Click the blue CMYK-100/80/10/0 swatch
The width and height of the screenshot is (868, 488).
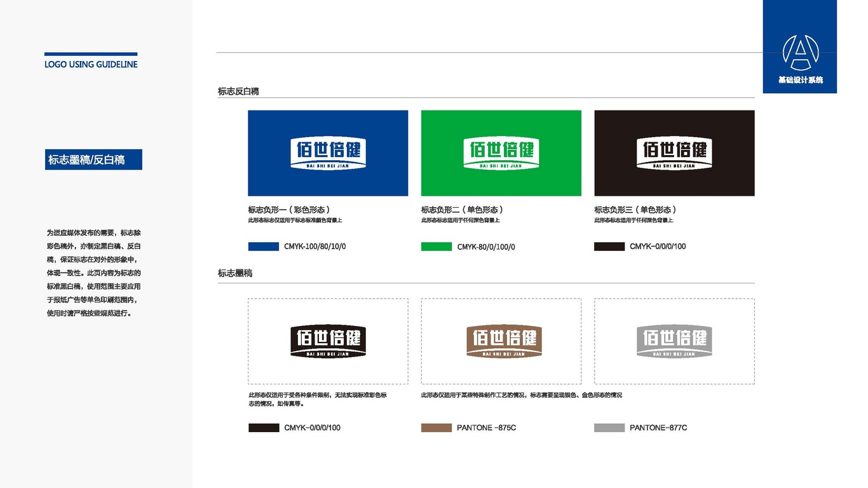click(263, 247)
